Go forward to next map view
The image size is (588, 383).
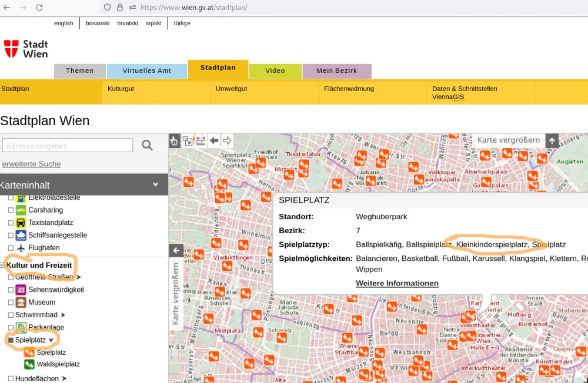227,141
